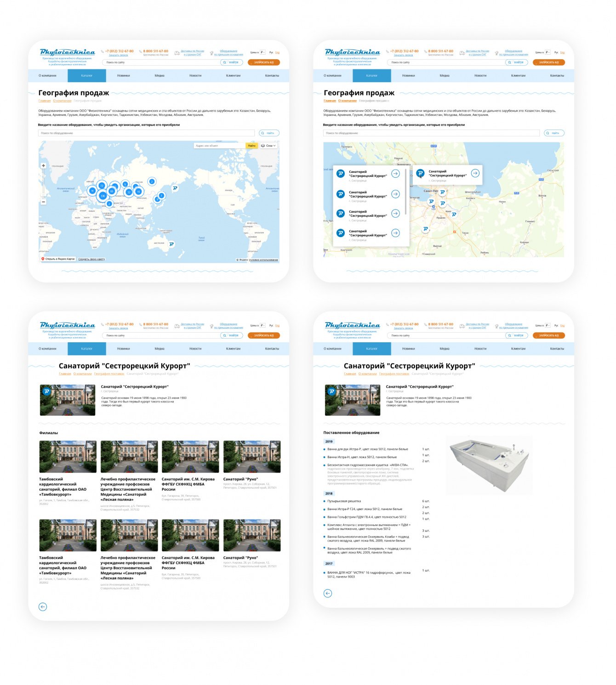Click the delivery truck icon on world map page
The image size is (616, 685).
click(x=177, y=53)
